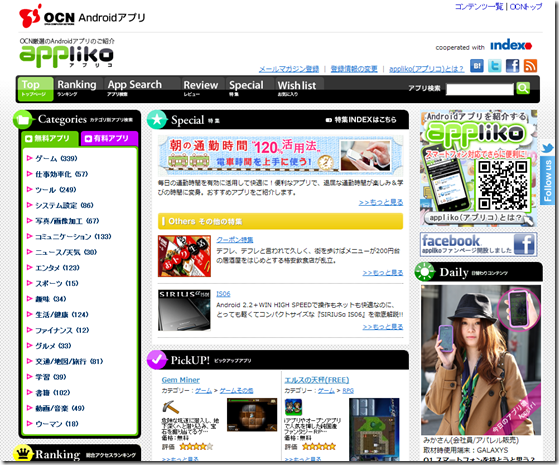Open the 書籍 (102) category
This screenshot has width=559, height=465.
(x=53, y=393)
